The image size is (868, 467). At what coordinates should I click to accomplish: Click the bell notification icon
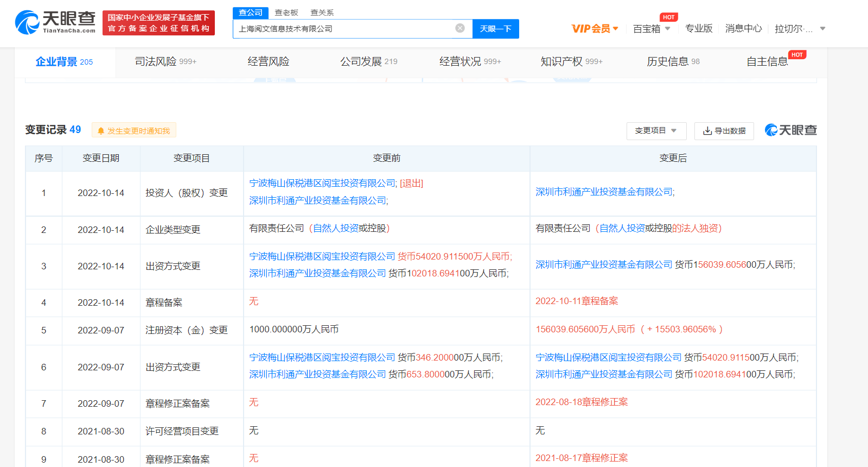(x=101, y=131)
